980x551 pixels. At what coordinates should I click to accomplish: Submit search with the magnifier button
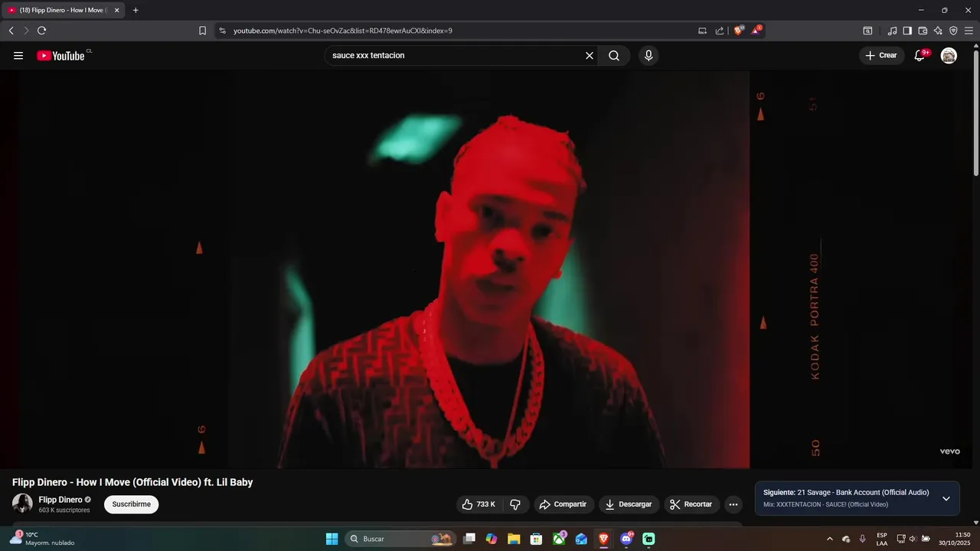pos(614,56)
